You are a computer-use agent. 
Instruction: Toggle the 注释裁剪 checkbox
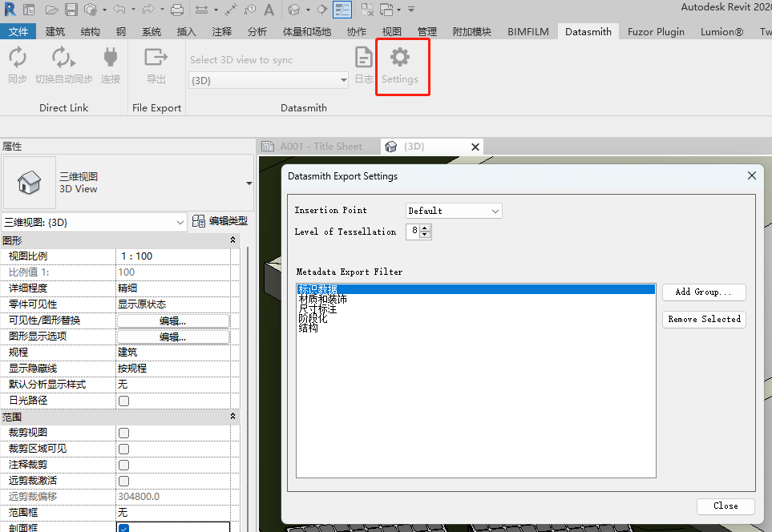123,465
